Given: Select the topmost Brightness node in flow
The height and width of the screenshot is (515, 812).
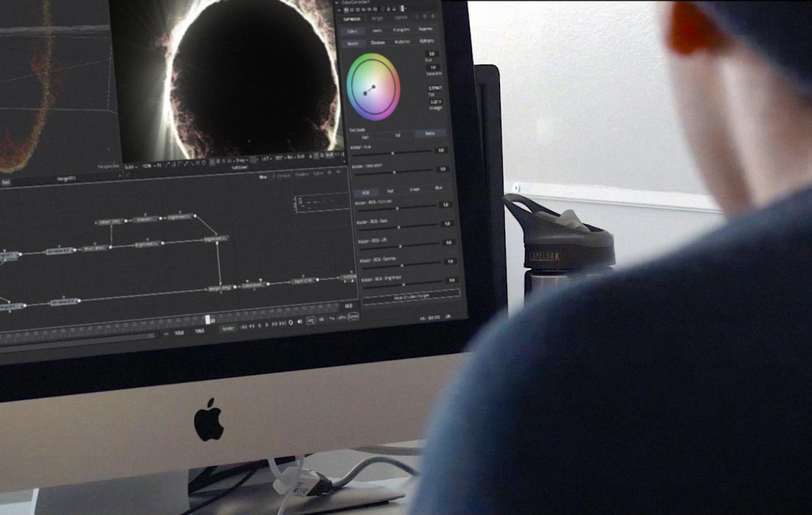Looking at the screenshot, I should (x=180, y=217).
